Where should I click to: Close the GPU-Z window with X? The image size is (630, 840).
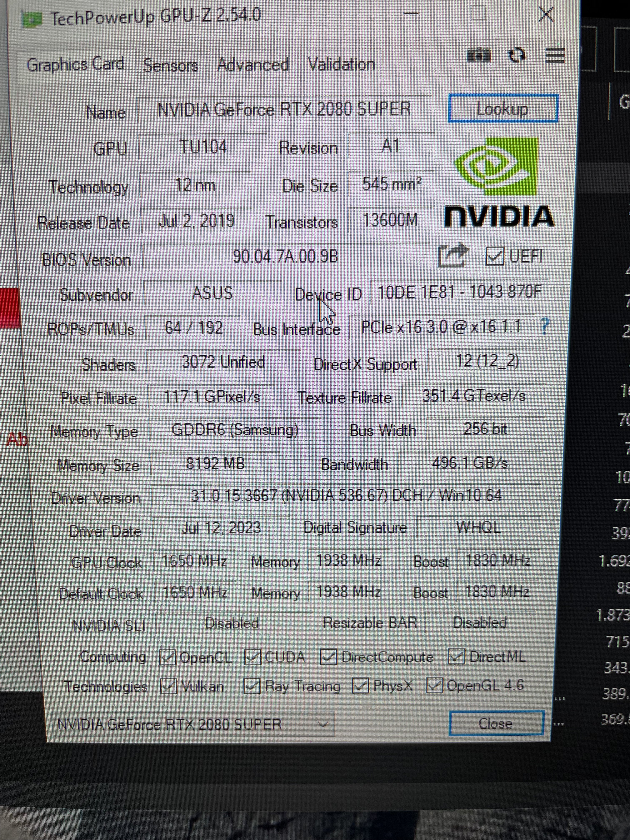(x=546, y=15)
